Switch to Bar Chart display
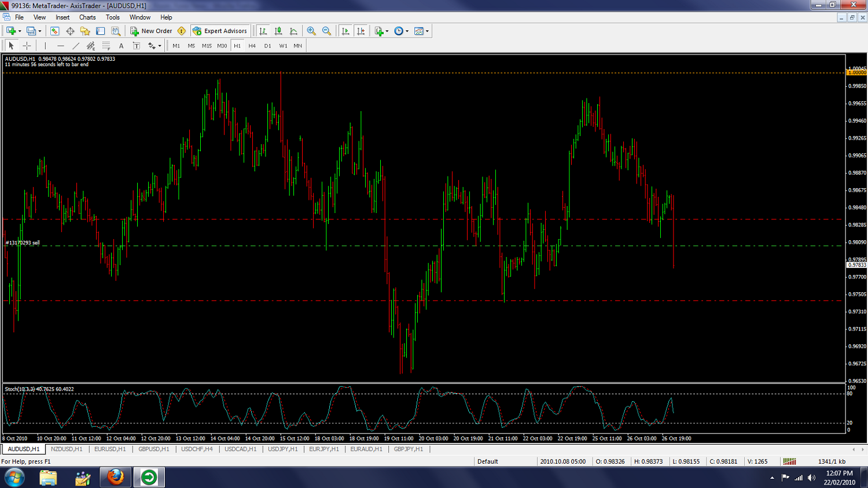868x488 pixels. click(263, 31)
